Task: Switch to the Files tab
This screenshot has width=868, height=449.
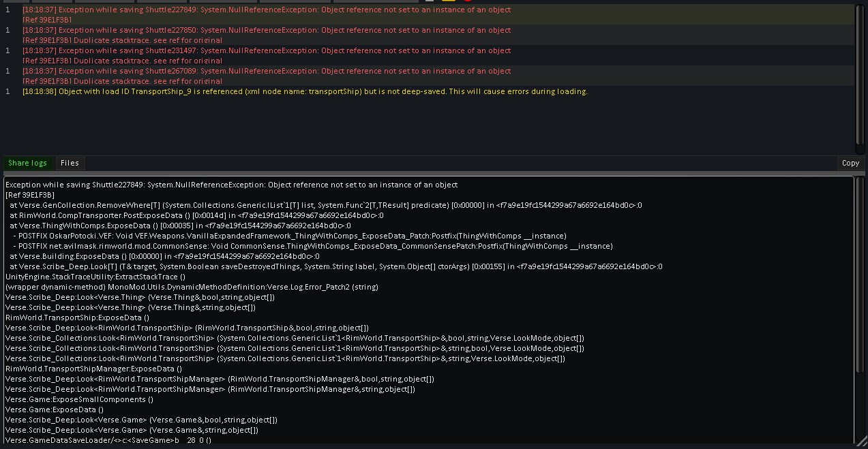Action: point(70,163)
